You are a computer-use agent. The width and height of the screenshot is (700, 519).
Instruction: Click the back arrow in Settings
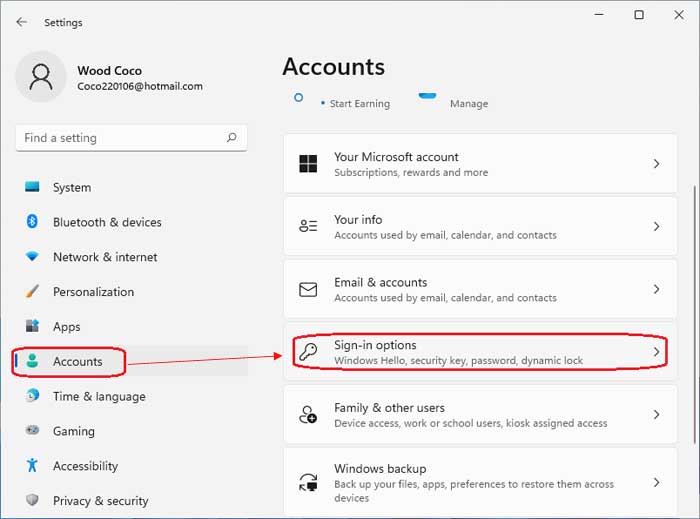click(21, 22)
